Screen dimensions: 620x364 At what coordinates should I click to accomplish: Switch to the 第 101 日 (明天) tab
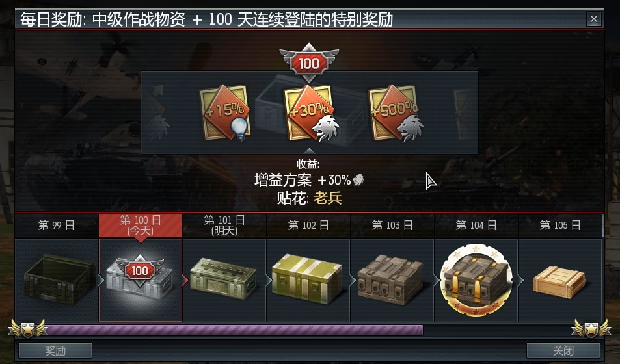[x=224, y=226]
